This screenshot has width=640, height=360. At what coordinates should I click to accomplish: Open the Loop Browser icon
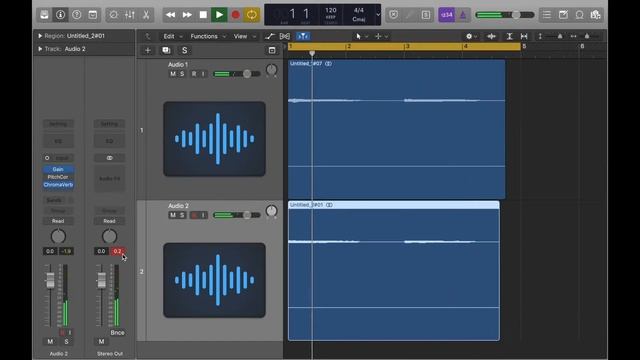[579, 15]
